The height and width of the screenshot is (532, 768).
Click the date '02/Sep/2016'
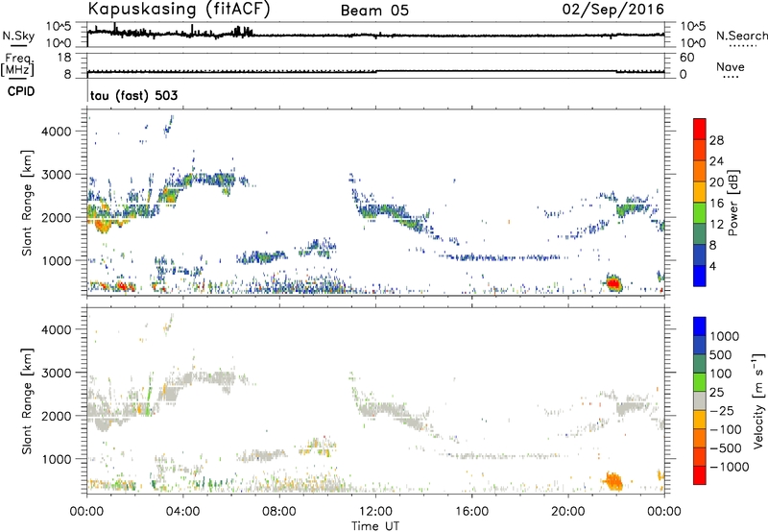click(613, 10)
